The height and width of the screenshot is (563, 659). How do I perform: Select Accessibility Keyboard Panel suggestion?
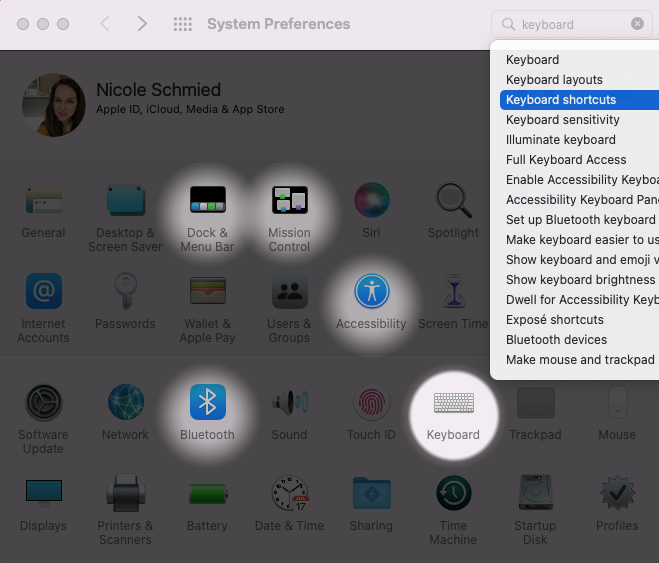coord(580,200)
